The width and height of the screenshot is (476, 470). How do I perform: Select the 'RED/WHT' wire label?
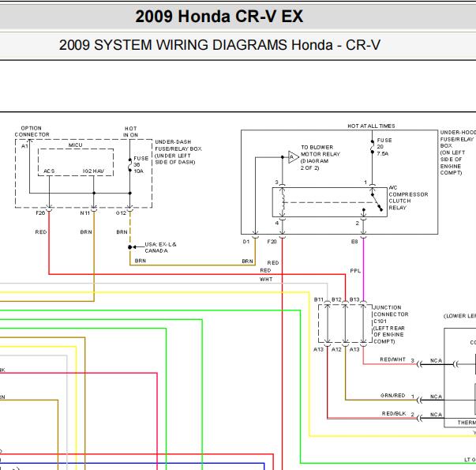pyautogui.click(x=392, y=359)
